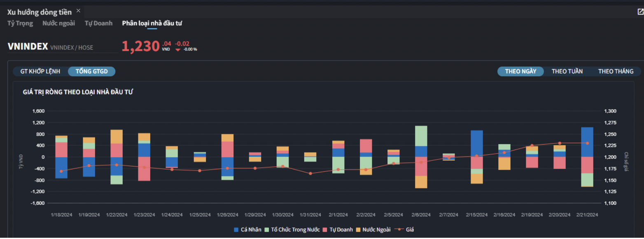The height and width of the screenshot is (239, 644).
Task: Click the green bar segment for 2/6/2024
Action: [x=421, y=136]
